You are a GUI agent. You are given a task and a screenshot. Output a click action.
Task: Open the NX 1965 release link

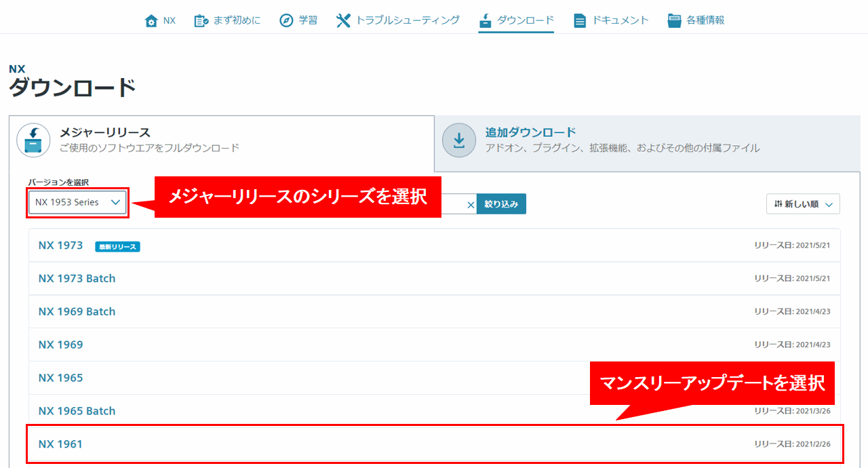60,378
